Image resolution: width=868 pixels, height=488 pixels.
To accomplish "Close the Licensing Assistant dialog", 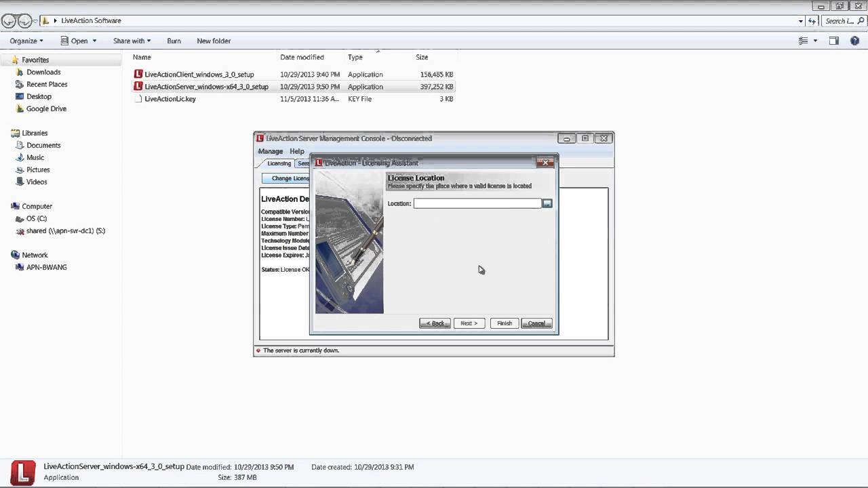I will point(545,163).
